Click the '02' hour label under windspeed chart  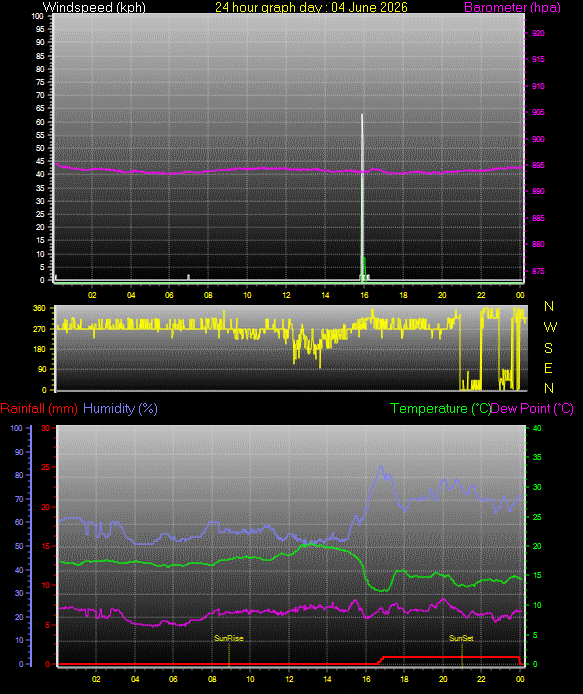92,295
